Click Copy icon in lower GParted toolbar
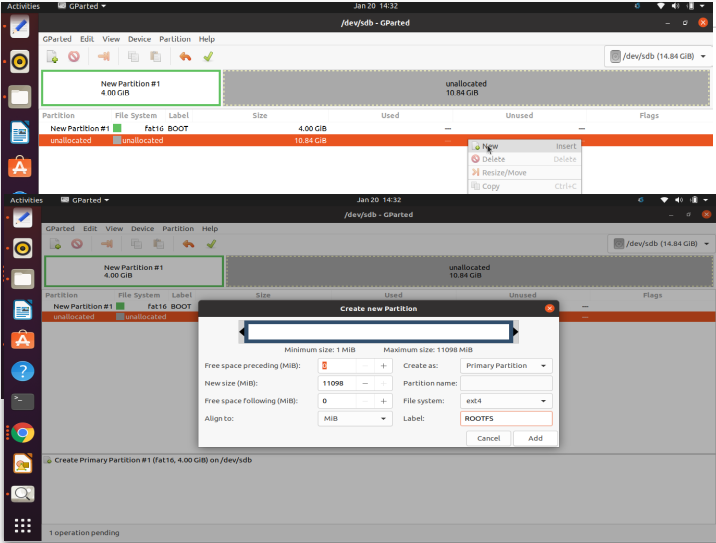 coord(136,244)
